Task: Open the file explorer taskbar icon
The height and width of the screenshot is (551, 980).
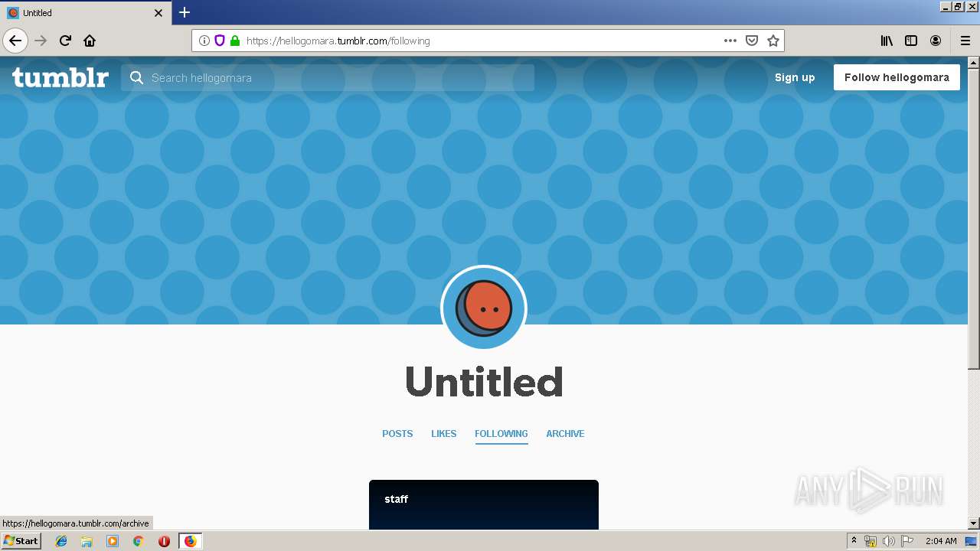Action: tap(87, 541)
